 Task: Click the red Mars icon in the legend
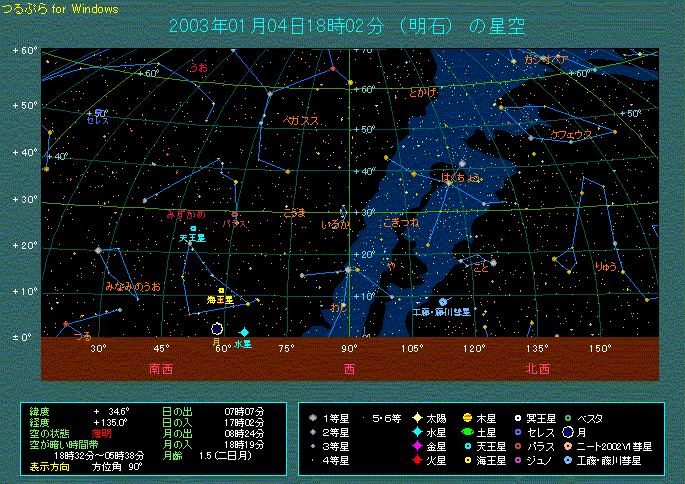(416, 460)
